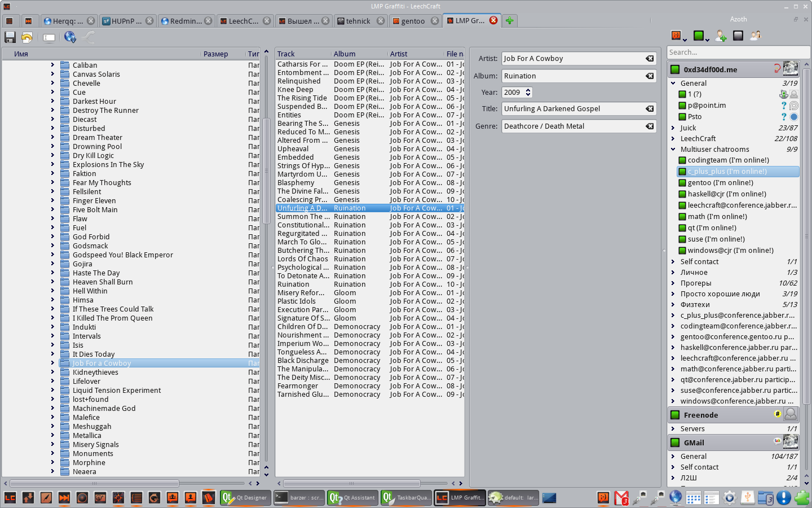
Task: Close the gentoo tab
Action: click(x=435, y=21)
